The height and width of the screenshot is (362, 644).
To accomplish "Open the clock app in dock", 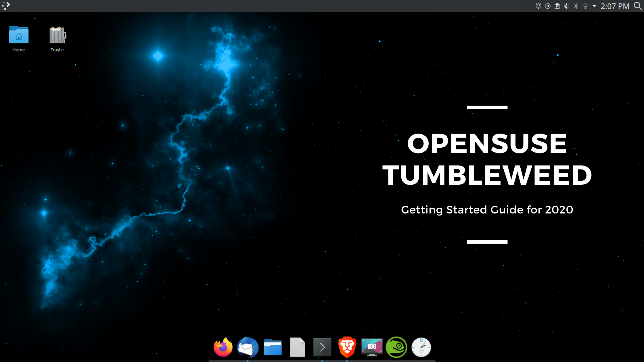I will point(421,347).
